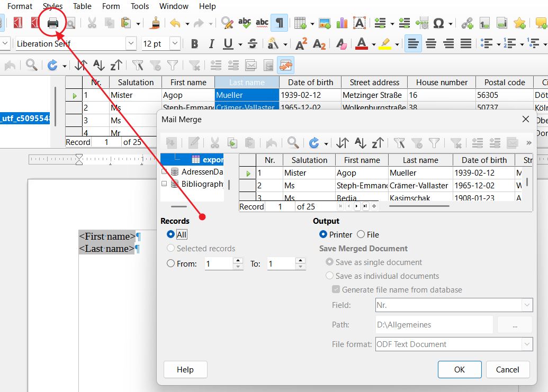
Task: Click Strikethrough formatting icon
Action: pos(253,43)
